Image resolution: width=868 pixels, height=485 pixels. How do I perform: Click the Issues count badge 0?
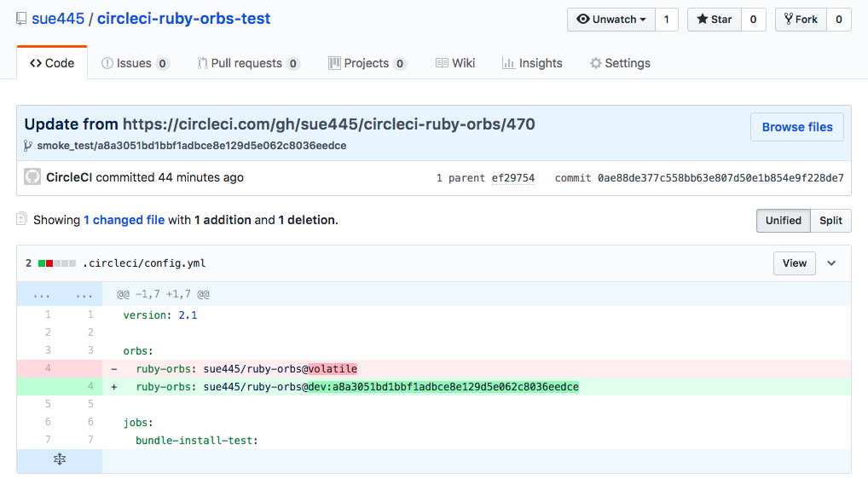[x=162, y=64]
